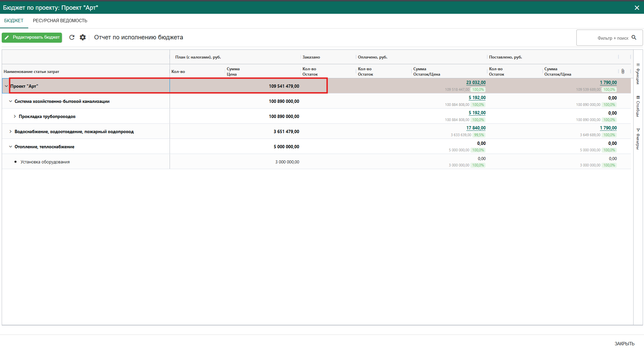This screenshot has width=644, height=350.
Task: Collapse the Отопление, теплоснабжение row
Action: point(10,147)
